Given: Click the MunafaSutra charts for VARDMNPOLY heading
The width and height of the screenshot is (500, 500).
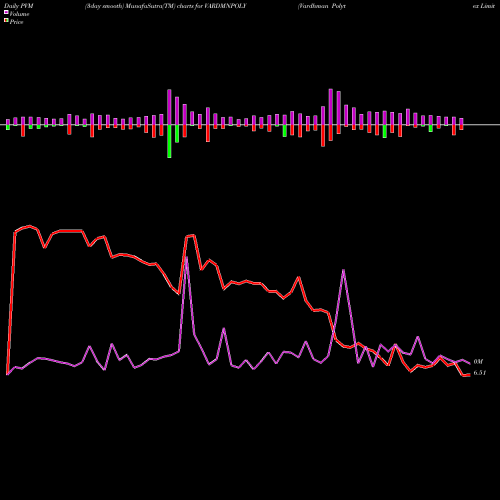Looking at the screenshot, I should [x=165, y=6].
